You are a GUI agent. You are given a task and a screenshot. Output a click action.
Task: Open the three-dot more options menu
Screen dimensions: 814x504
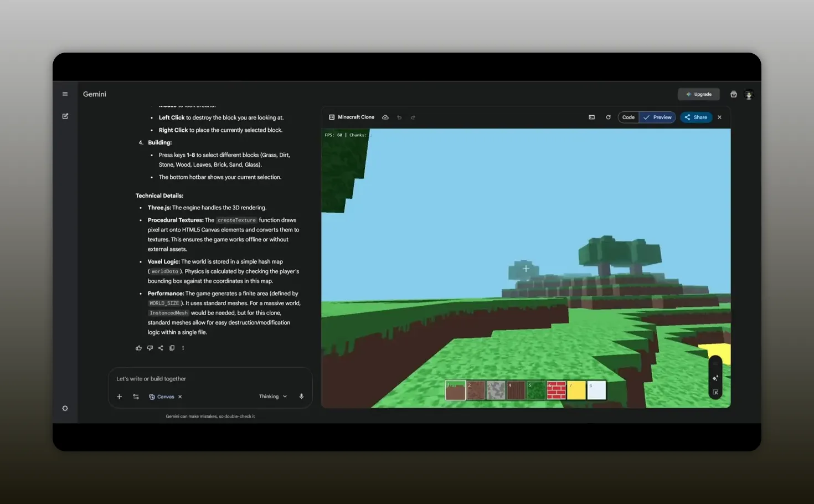pos(183,348)
